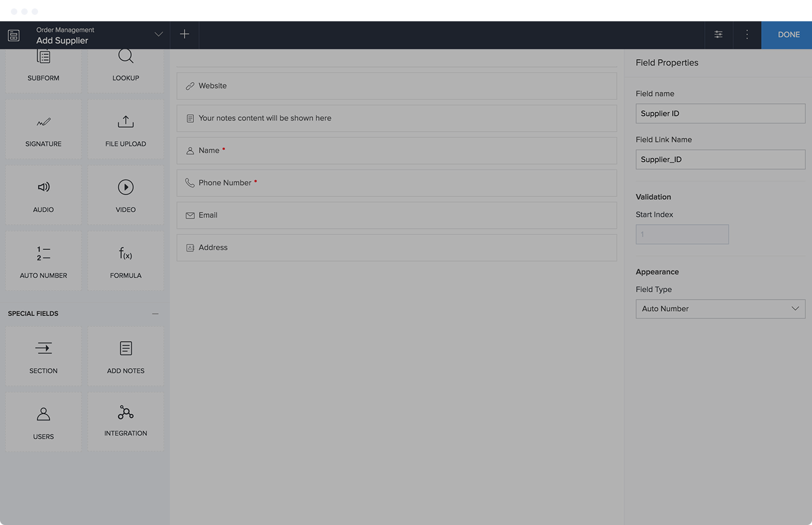Screen dimensions: 812x525
Task: Open the Field Type dropdown
Action: [720, 309]
